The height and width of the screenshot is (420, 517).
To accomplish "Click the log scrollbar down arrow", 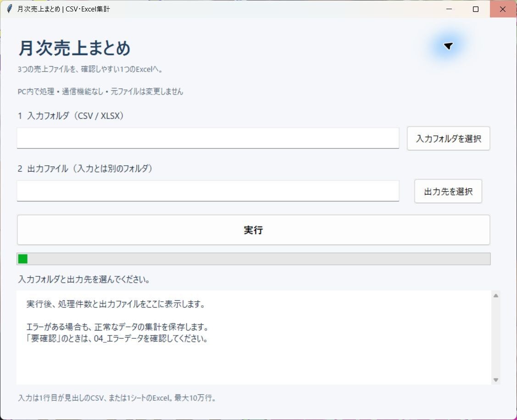I will [x=495, y=380].
